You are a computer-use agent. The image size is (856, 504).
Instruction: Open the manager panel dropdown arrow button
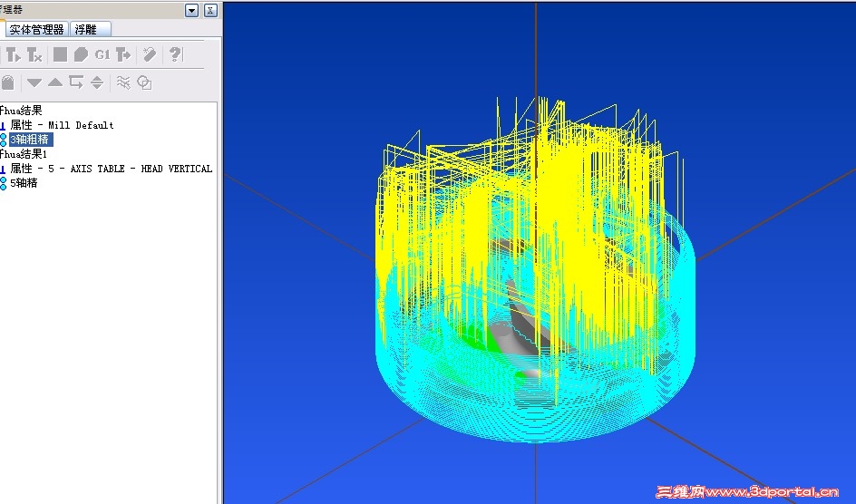click(x=191, y=10)
